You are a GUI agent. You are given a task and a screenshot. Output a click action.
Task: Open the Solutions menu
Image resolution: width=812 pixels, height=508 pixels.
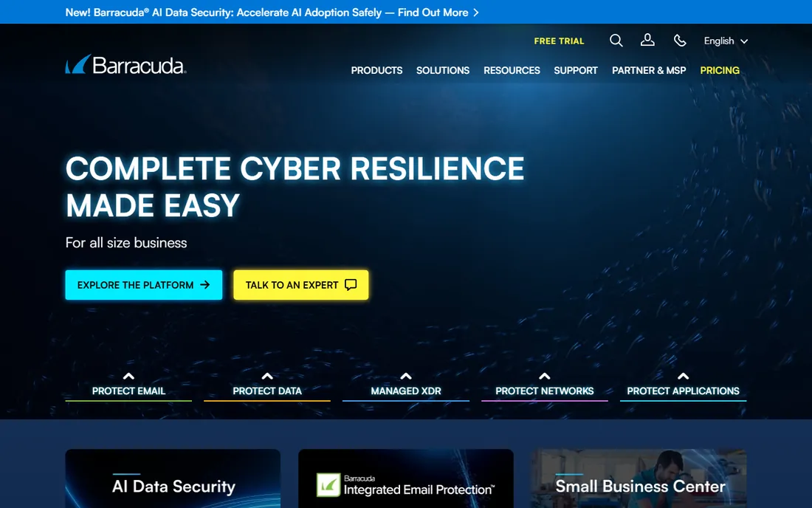pyautogui.click(x=443, y=70)
